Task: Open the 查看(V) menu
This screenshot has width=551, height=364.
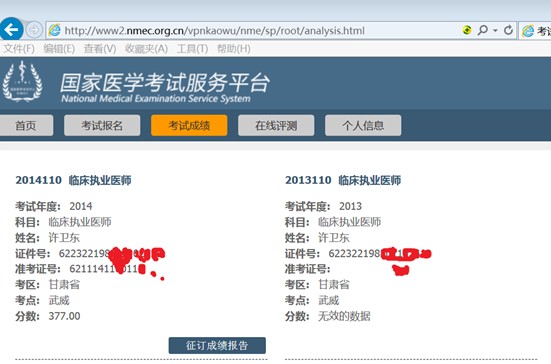Action: pyautogui.click(x=100, y=48)
